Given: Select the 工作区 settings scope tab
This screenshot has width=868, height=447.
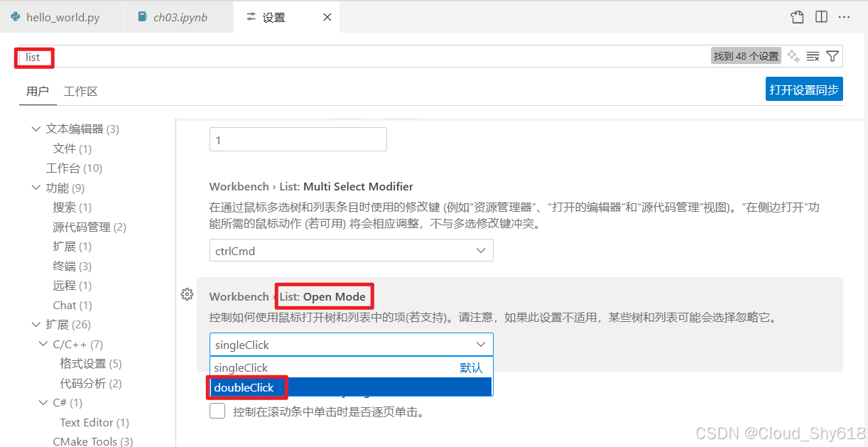Looking at the screenshot, I should coord(80,91).
